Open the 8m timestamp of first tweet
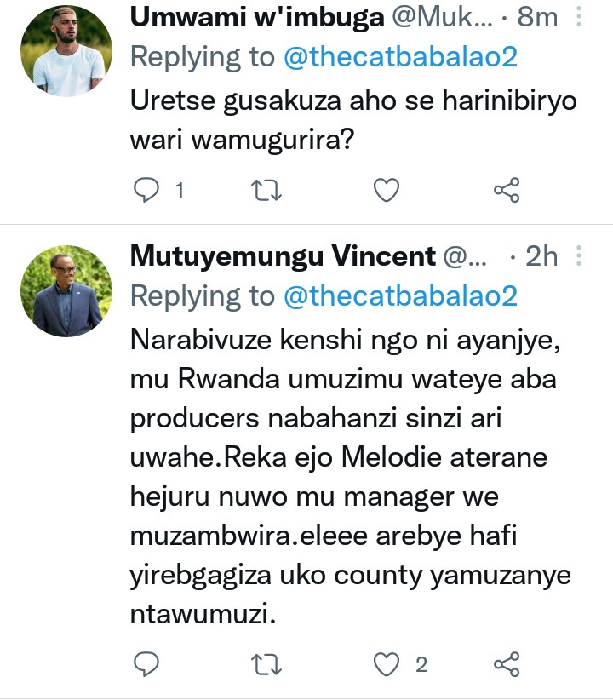 [x=537, y=16]
